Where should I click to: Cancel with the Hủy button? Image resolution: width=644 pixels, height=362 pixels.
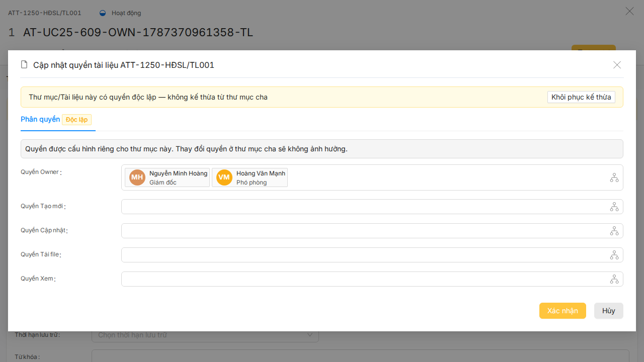click(x=609, y=311)
